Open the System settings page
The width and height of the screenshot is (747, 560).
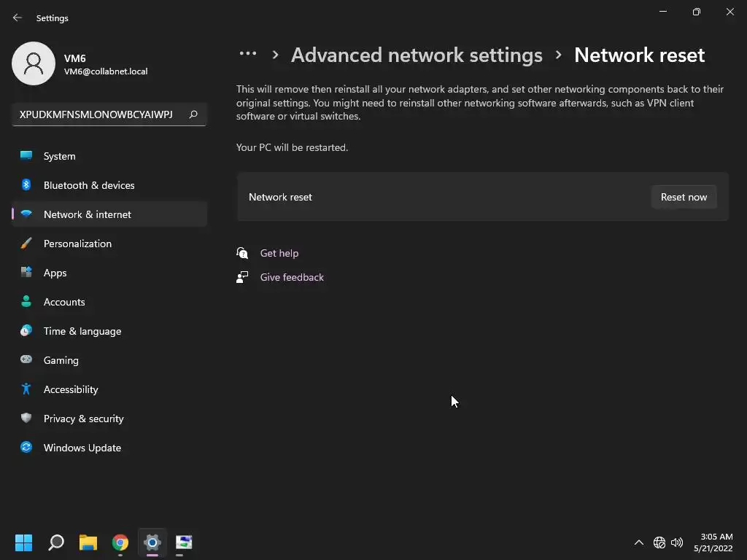(59, 156)
